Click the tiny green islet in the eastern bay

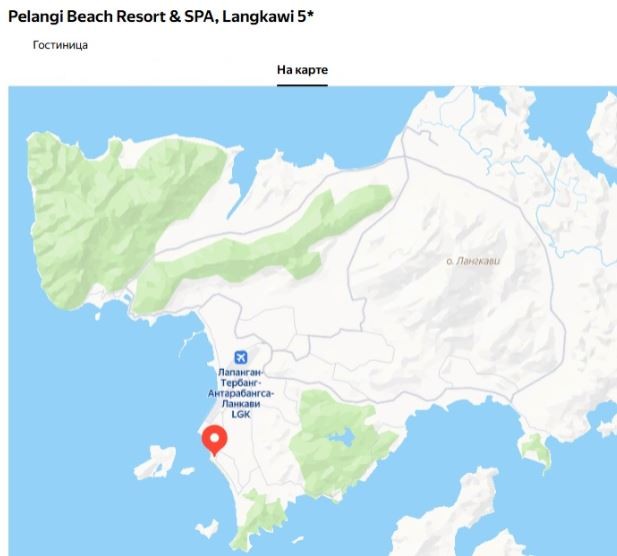coord(536,451)
